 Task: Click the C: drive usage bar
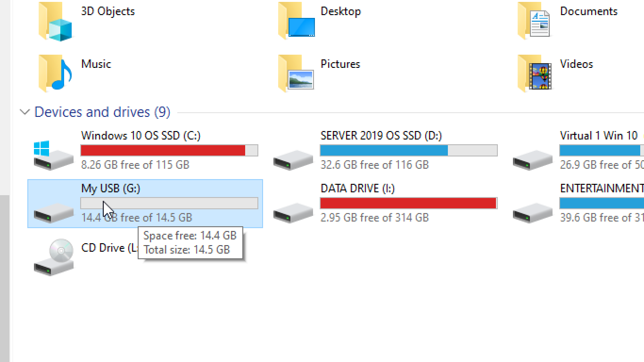(169, 150)
